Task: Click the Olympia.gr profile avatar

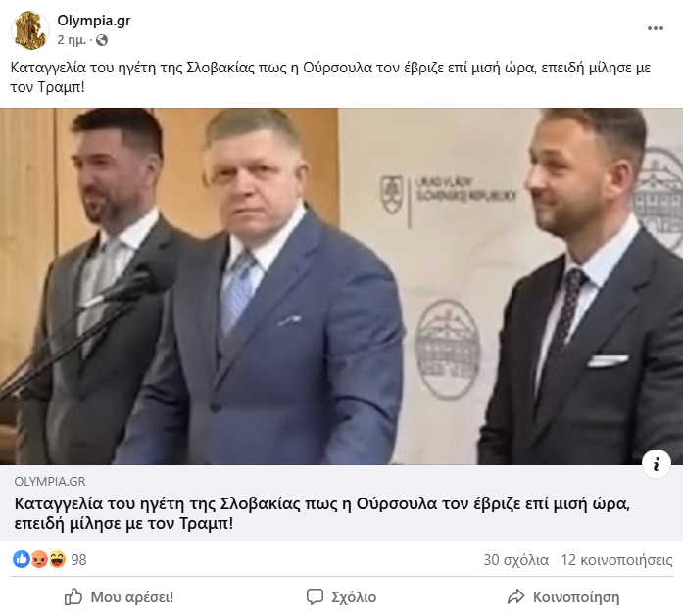Action: click(30, 30)
